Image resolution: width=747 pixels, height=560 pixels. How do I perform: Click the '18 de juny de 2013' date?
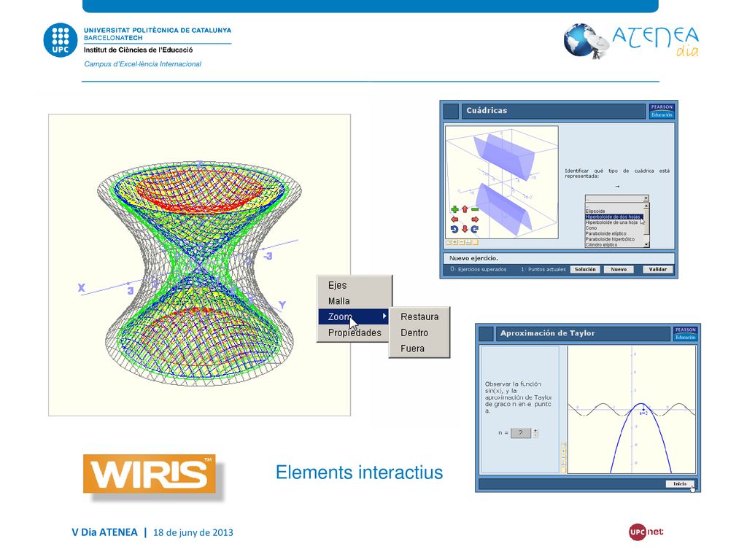coord(193,532)
